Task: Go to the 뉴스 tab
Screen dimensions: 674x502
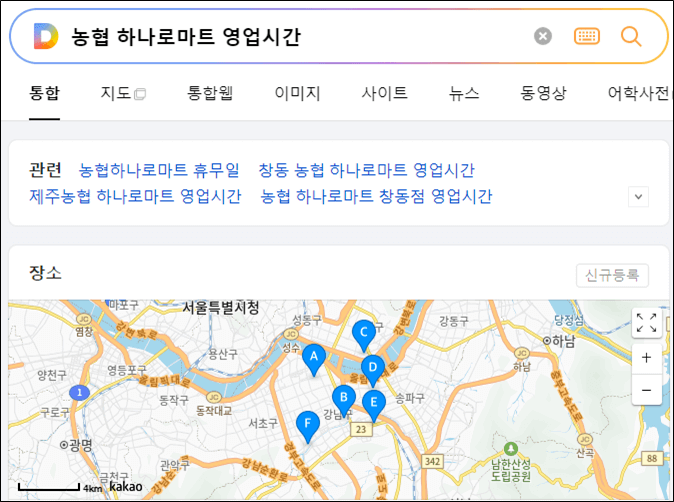Action: [464, 93]
